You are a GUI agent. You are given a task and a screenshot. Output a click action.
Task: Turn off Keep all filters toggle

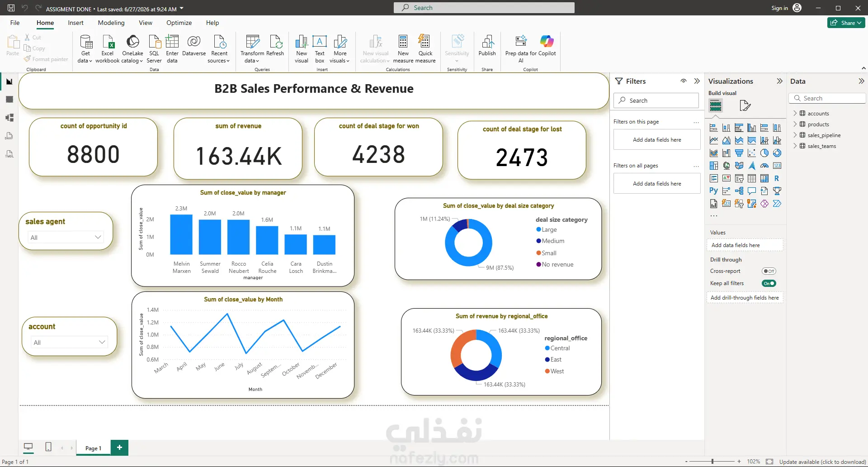click(769, 283)
